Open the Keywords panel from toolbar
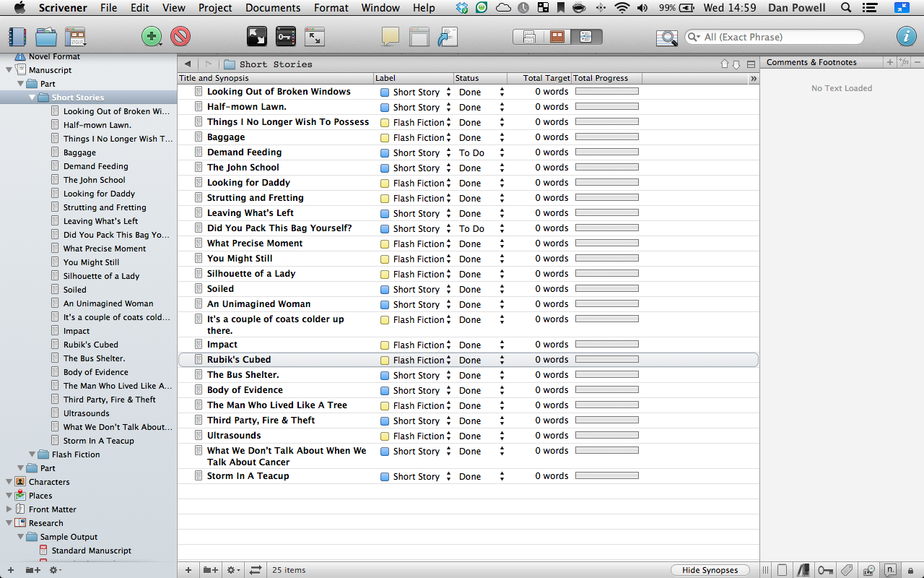 tap(285, 37)
